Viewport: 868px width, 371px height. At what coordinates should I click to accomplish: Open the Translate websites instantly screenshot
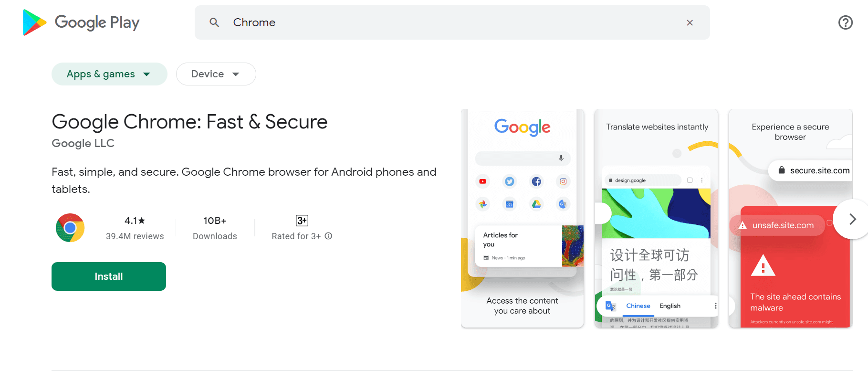[x=657, y=218]
